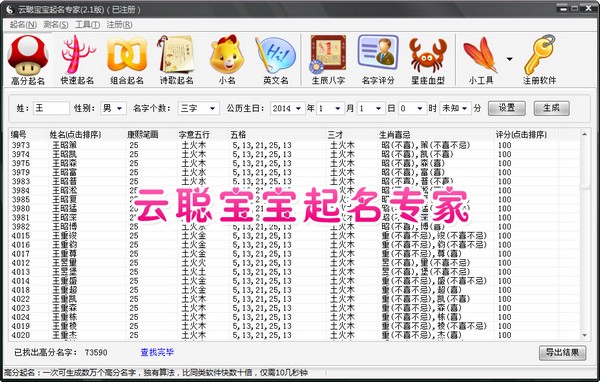Image resolution: width=600 pixels, height=382 pixels.
Task: Open the 注册(R) menu
Action: 119,24
